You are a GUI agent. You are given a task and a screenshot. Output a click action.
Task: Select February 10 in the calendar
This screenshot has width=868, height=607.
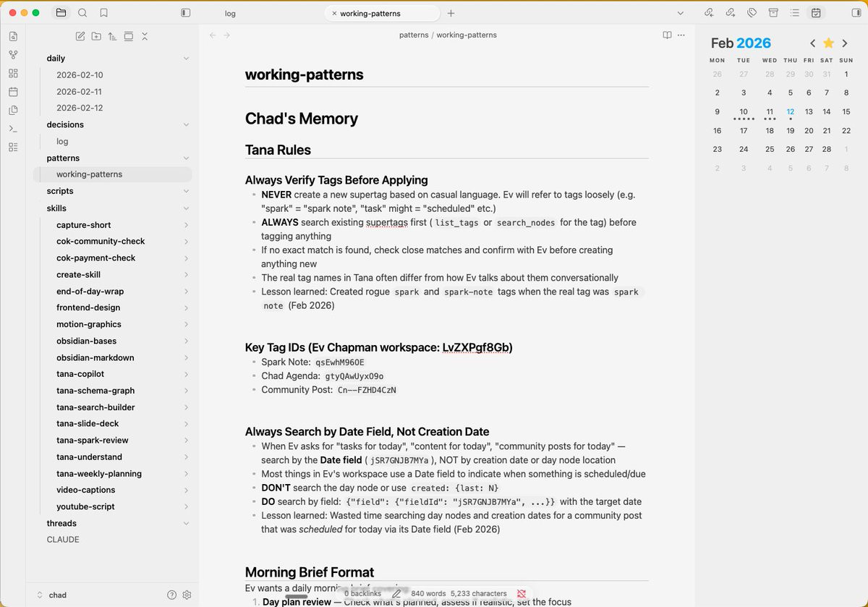tap(744, 111)
